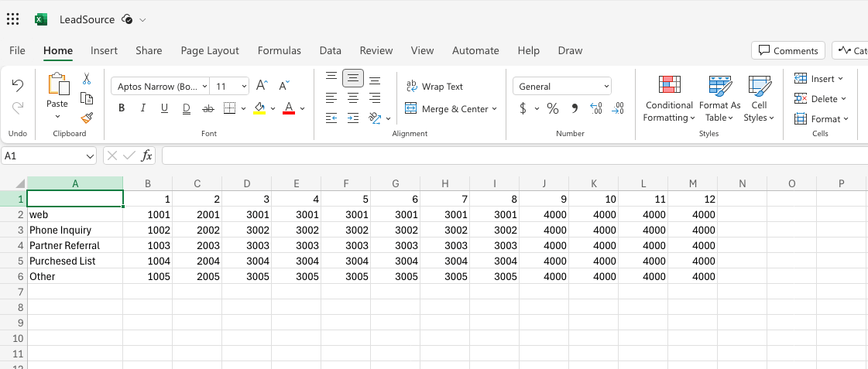Click the Delete cells button

point(821,99)
